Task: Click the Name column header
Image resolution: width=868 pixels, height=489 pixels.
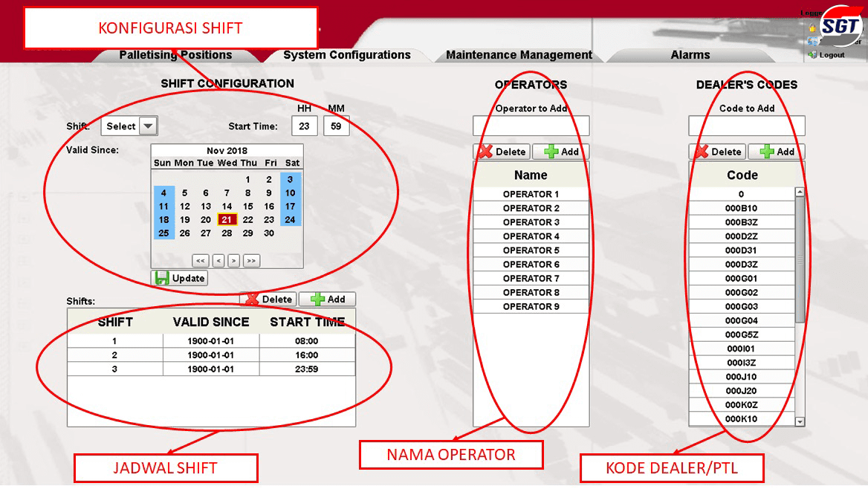Action: tap(531, 175)
